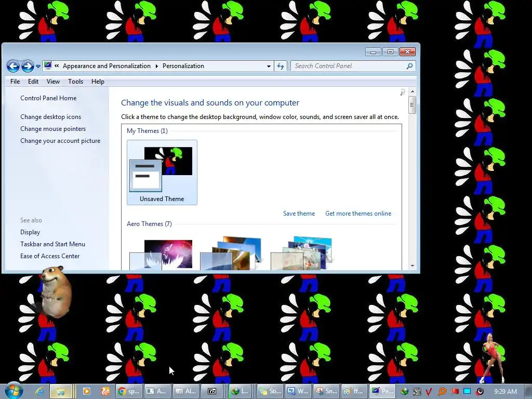The image size is (532, 399).
Task: Open Windows Explorer folder in taskbar
Action: 61,391
